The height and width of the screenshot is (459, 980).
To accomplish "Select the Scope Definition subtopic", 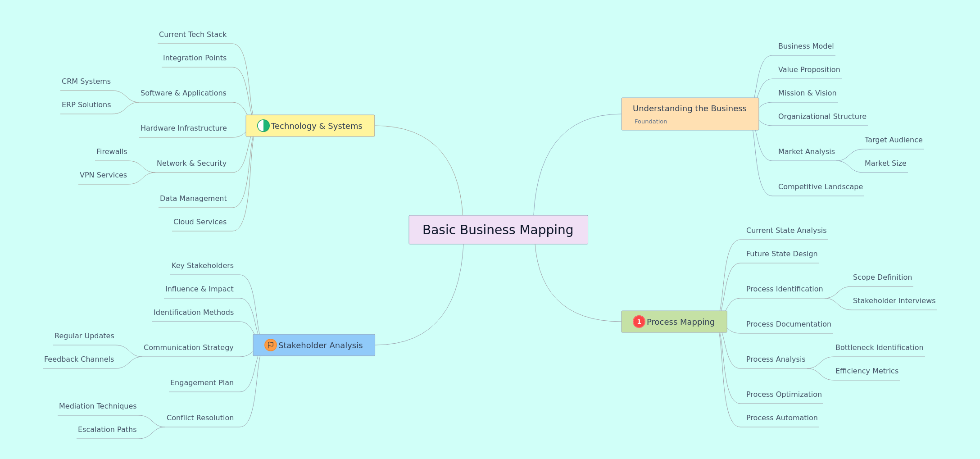I will tap(882, 277).
